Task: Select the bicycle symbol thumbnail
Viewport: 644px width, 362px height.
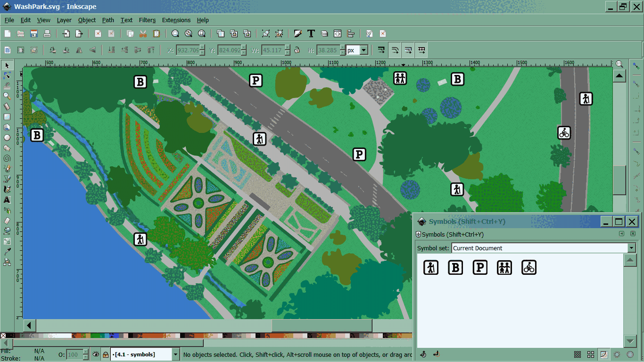Action: point(528,267)
